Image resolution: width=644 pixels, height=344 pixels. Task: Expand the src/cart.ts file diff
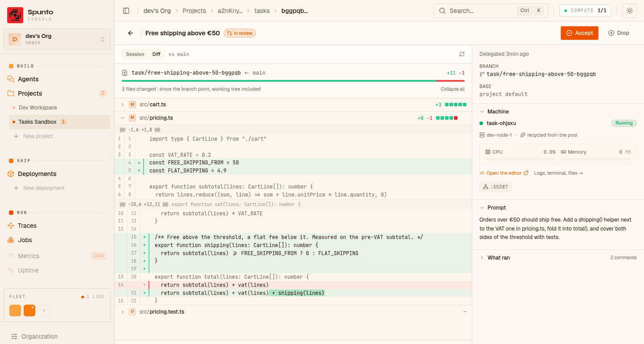point(122,105)
